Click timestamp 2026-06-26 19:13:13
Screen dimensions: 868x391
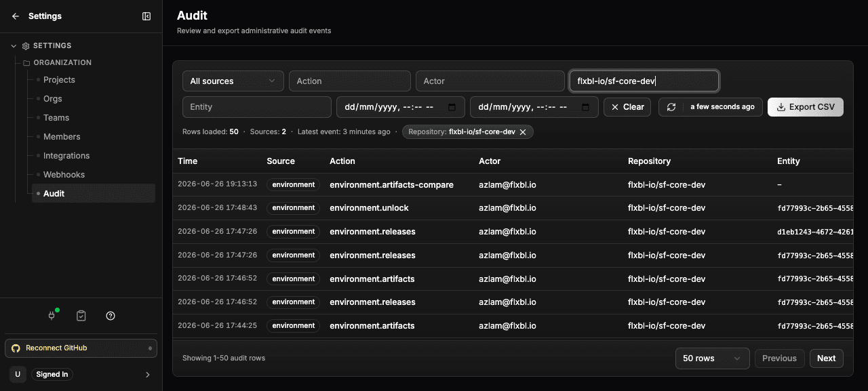217,184
